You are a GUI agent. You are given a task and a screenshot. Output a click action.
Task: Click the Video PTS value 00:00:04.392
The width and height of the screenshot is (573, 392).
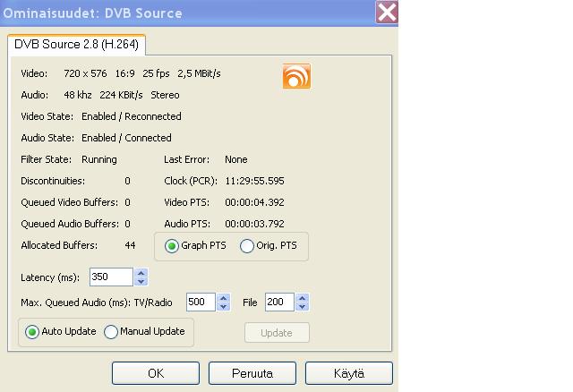tap(254, 202)
